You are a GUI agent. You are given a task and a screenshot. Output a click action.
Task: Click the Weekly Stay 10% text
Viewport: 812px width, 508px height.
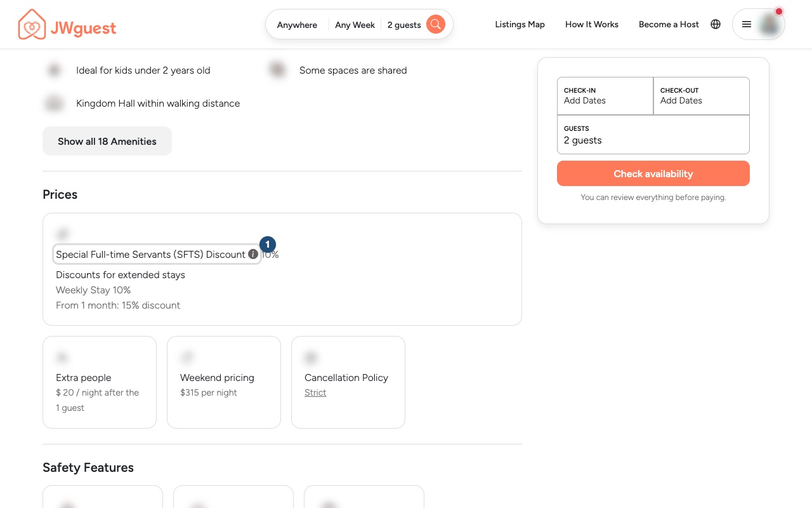pyautogui.click(x=93, y=290)
